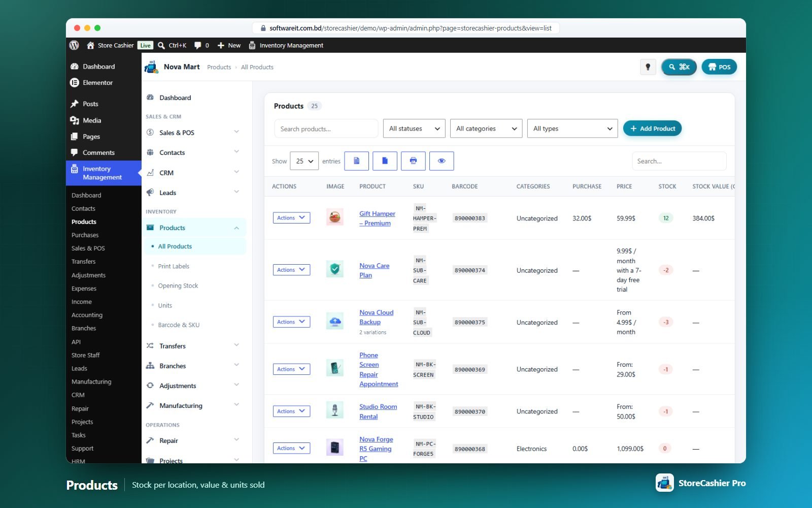Click the print icon button

[x=413, y=161]
